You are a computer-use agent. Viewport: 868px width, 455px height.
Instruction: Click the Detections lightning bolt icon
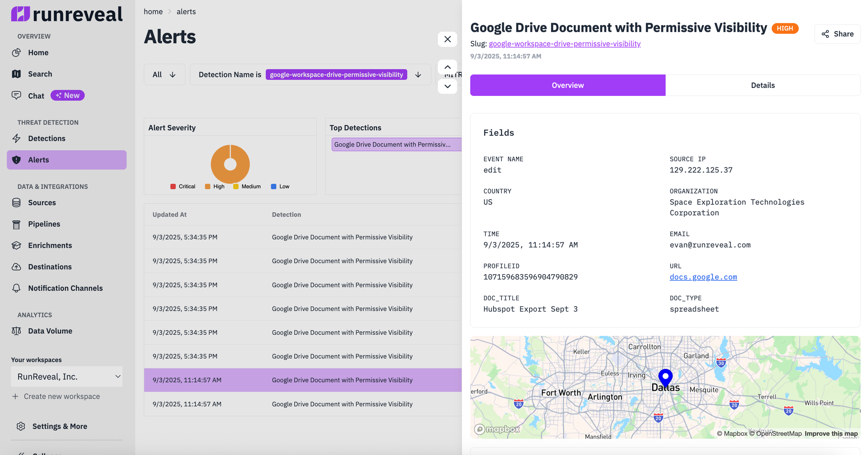tap(16, 138)
